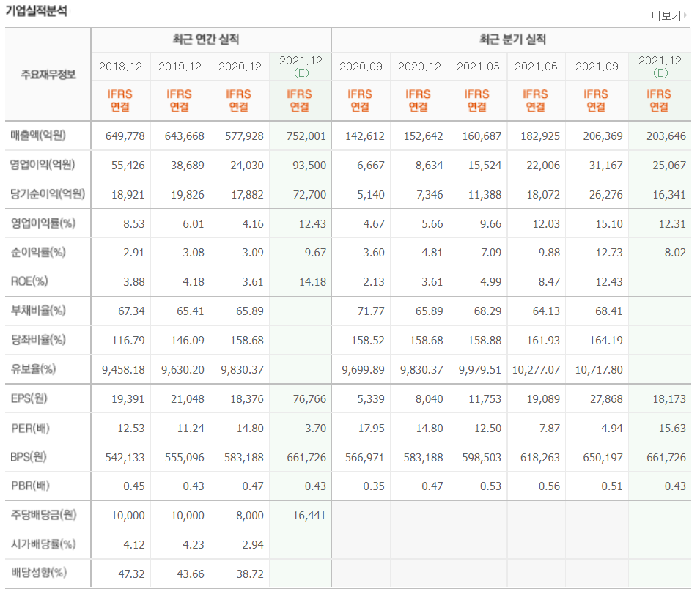Click the net margin value 9.67

(315, 253)
